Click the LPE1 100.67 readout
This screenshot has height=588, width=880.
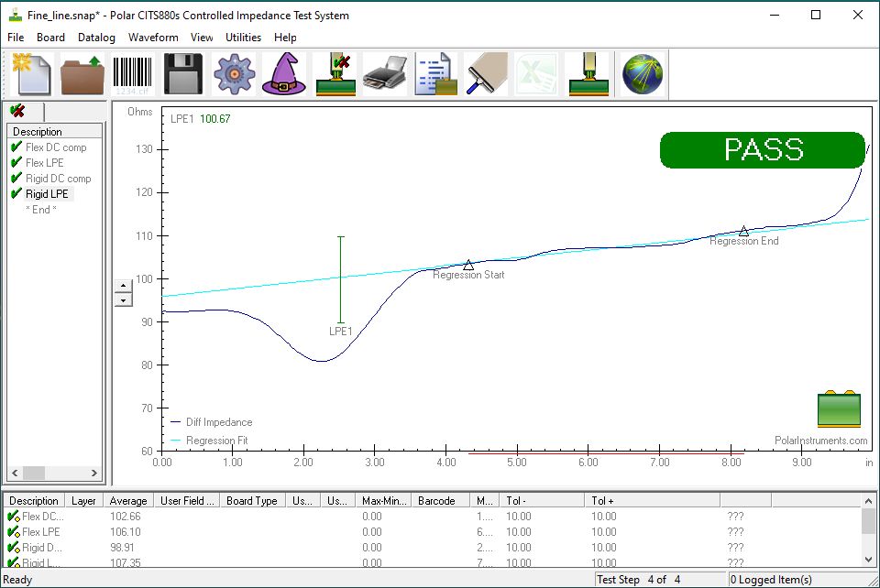click(201, 119)
